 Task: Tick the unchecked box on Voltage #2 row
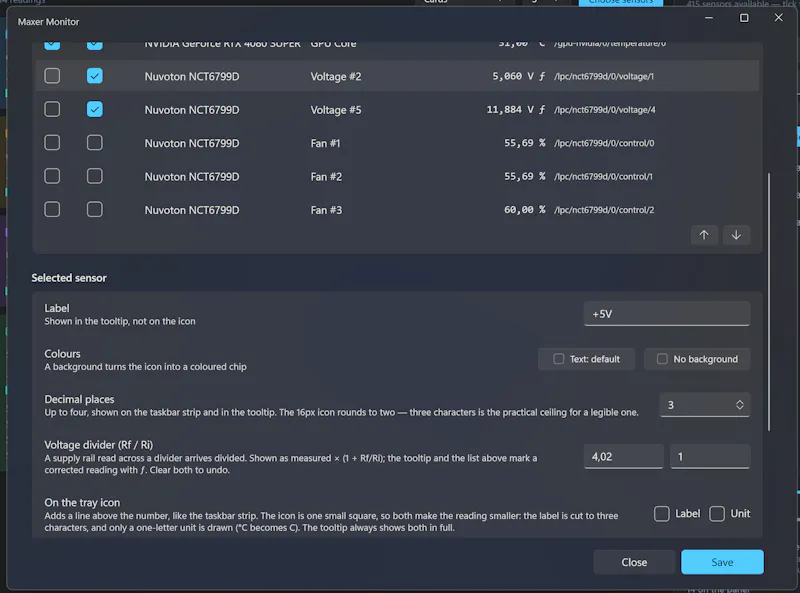click(x=52, y=76)
